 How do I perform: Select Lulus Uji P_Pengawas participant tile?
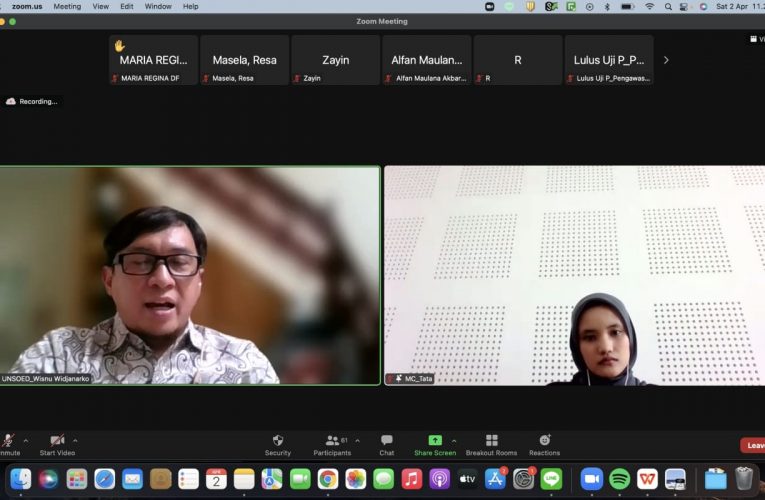tap(609, 60)
